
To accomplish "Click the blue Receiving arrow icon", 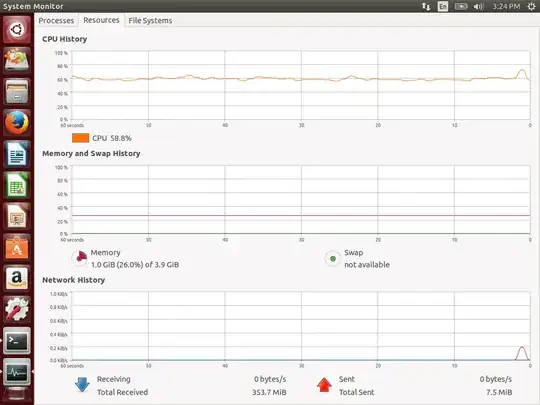I will pos(82,385).
